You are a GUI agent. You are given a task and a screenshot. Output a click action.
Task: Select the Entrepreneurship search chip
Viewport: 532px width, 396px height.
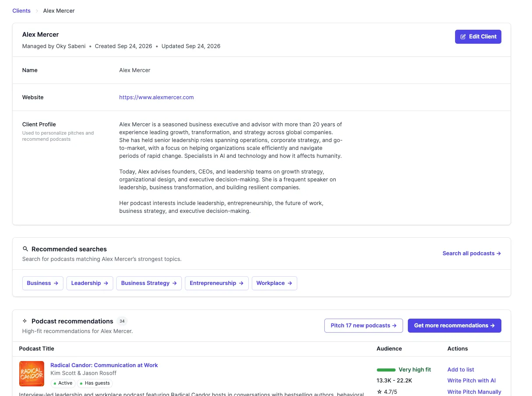[217, 283]
